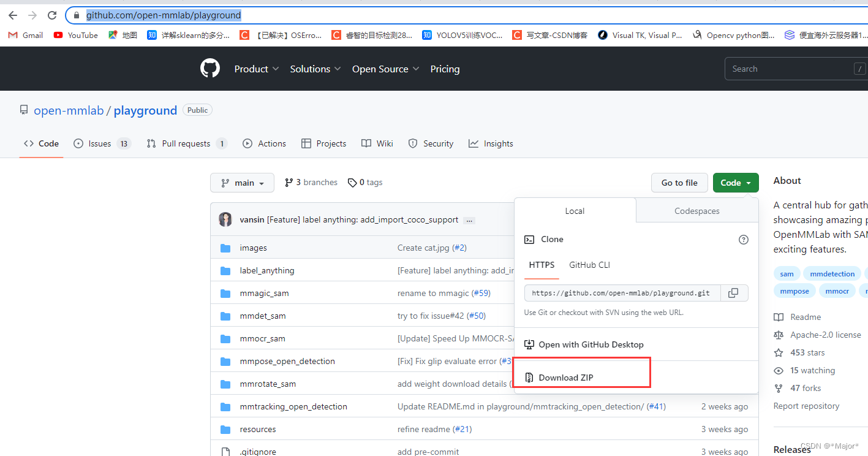Open the Opencv python bookmark
Image resolution: width=868 pixels, height=456 pixels.
click(x=734, y=35)
